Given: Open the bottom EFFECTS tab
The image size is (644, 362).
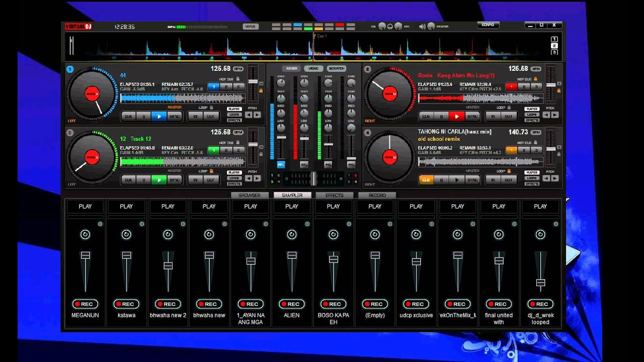Looking at the screenshot, I should coord(334,195).
